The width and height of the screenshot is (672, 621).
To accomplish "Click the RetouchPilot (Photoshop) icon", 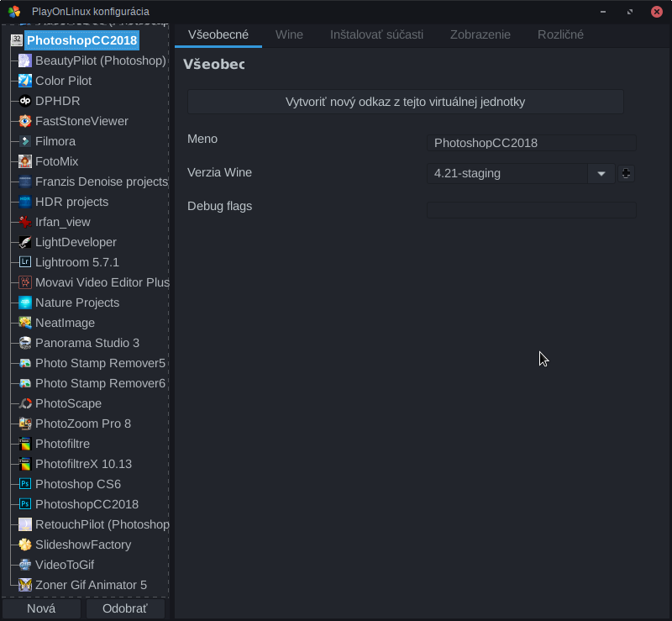I will coord(25,524).
